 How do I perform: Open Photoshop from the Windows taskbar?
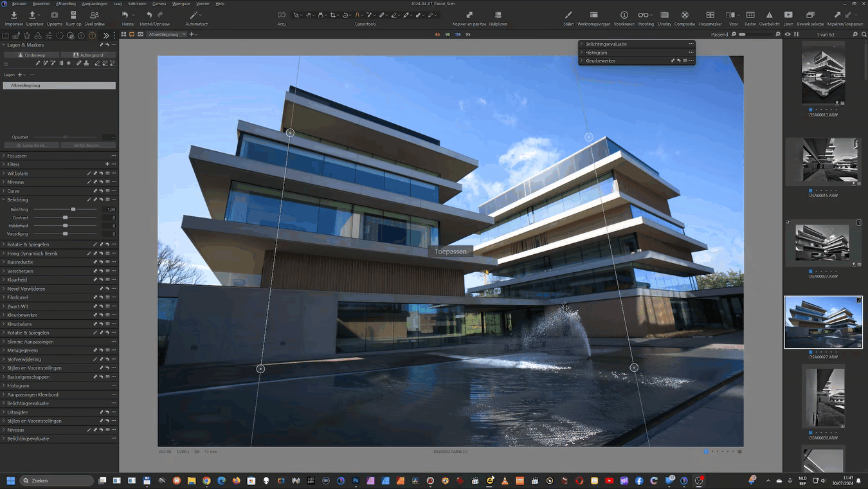(x=356, y=481)
